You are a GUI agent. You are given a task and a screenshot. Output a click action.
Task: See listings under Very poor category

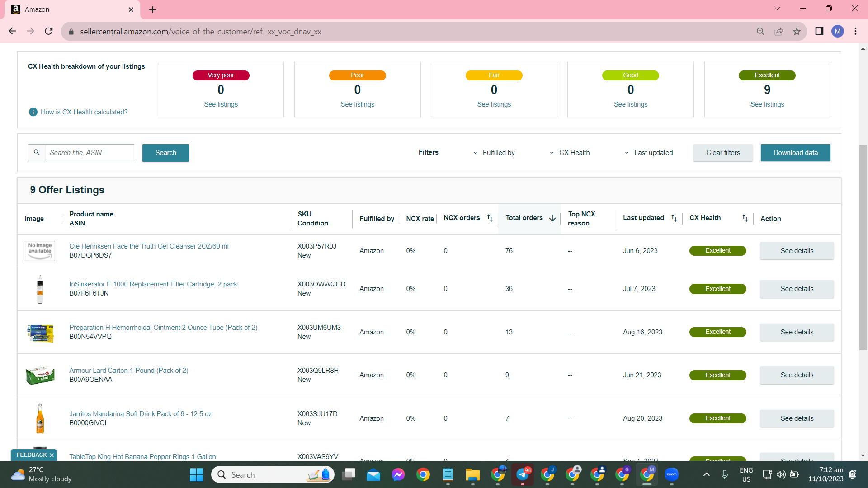[x=221, y=104]
